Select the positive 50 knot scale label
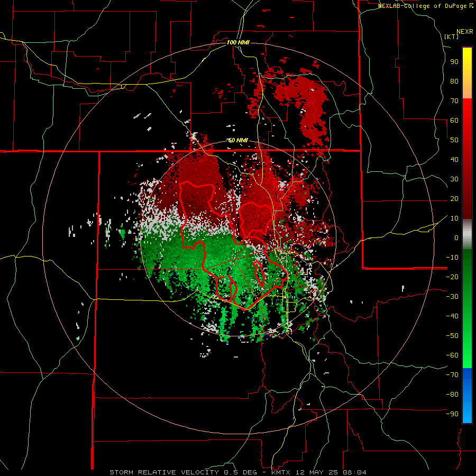 454,140
